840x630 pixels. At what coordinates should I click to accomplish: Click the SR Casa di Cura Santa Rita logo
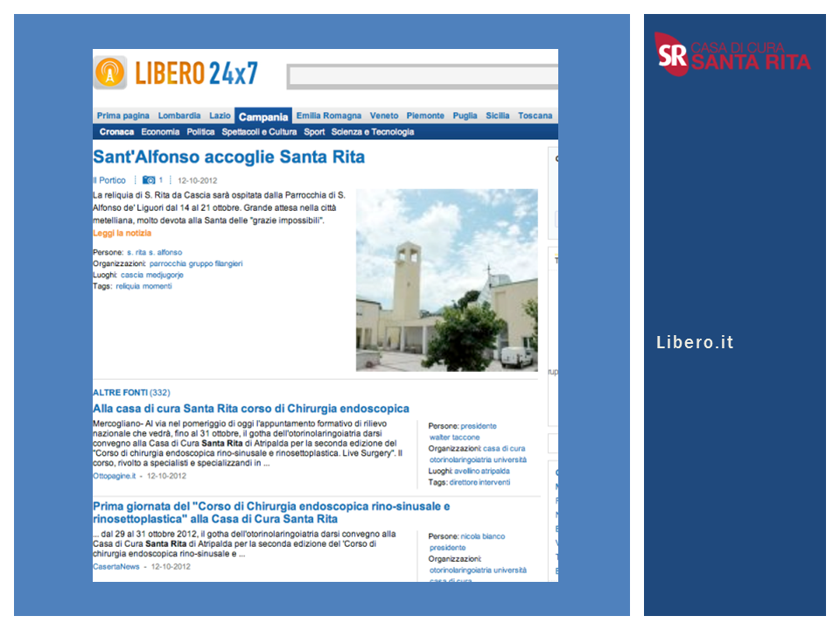732,54
